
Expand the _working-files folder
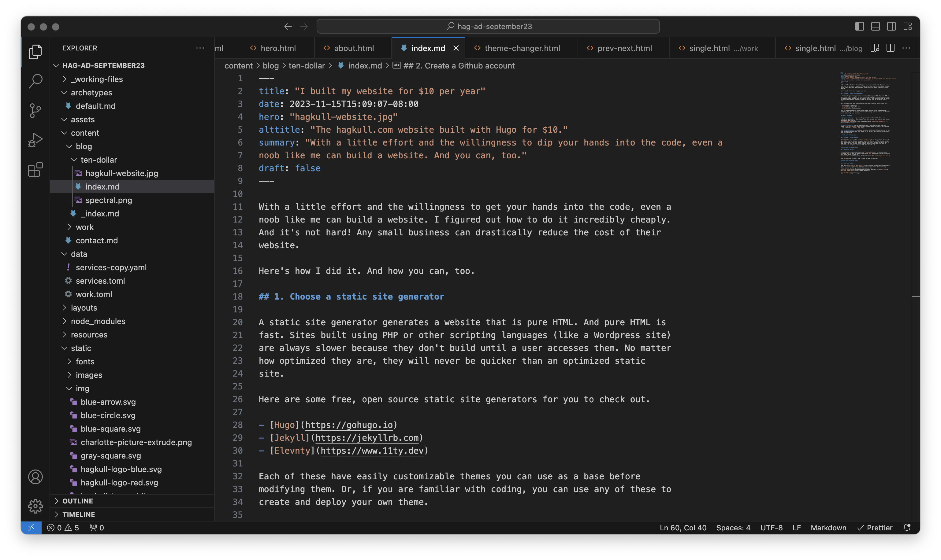point(64,79)
